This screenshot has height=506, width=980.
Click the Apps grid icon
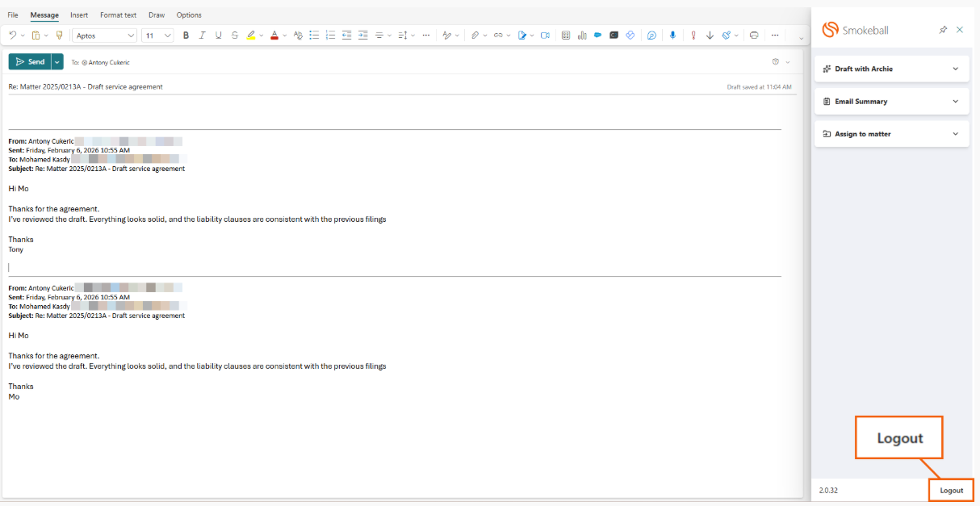[565, 36]
